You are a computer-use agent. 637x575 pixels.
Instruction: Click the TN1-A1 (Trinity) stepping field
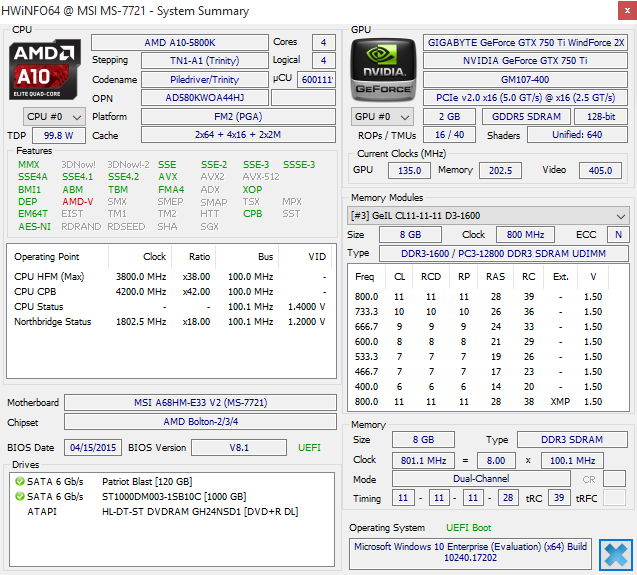point(204,61)
